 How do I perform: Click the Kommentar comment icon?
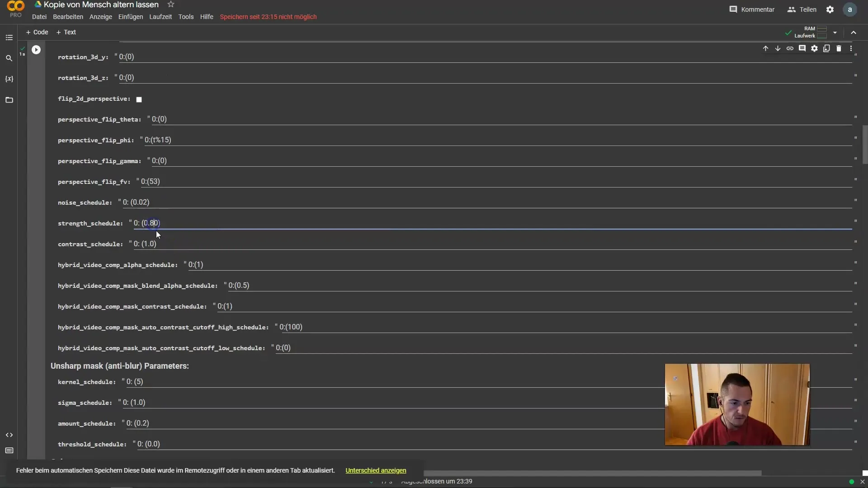(x=734, y=9)
